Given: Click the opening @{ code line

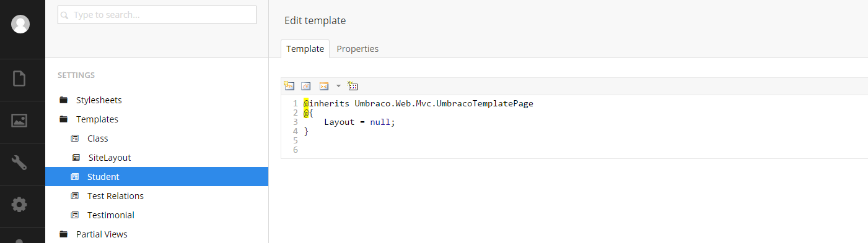Looking at the screenshot, I should (309, 113).
